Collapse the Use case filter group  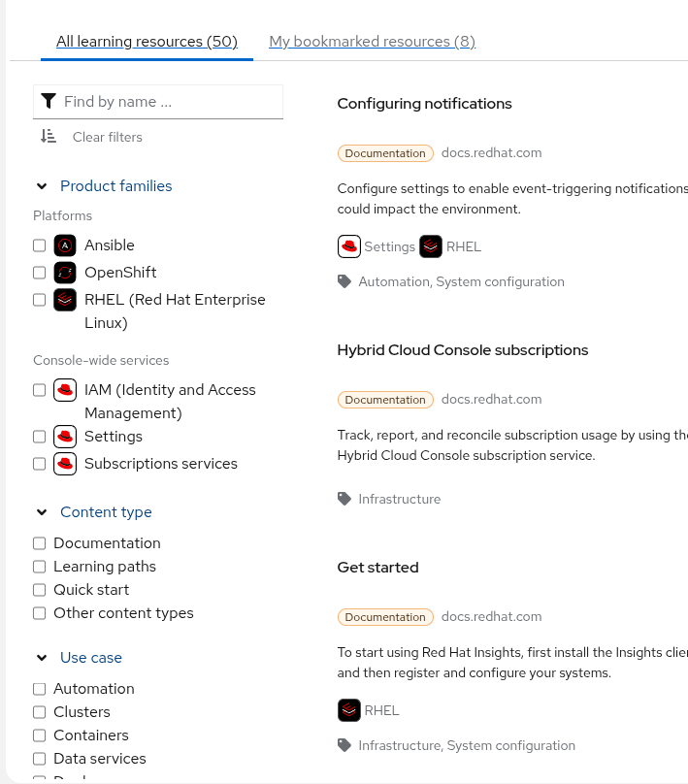pyautogui.click(x=42, y=658)
